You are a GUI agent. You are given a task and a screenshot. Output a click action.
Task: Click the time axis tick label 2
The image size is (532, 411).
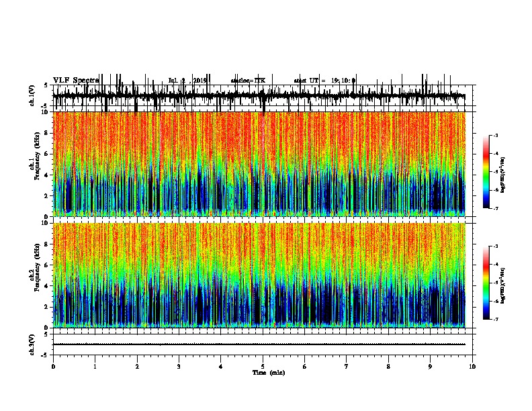click(137, 366)
